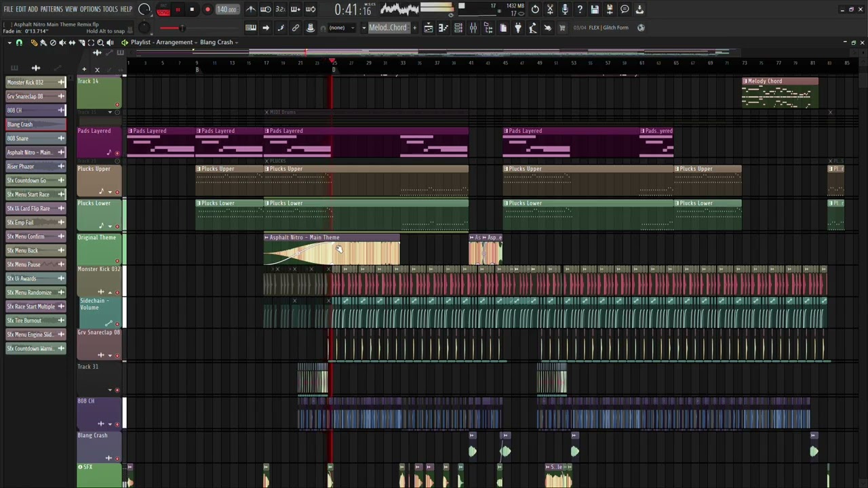Toggle the metronome icon
This screenshot has width=868, height=488.
point(251,9)
